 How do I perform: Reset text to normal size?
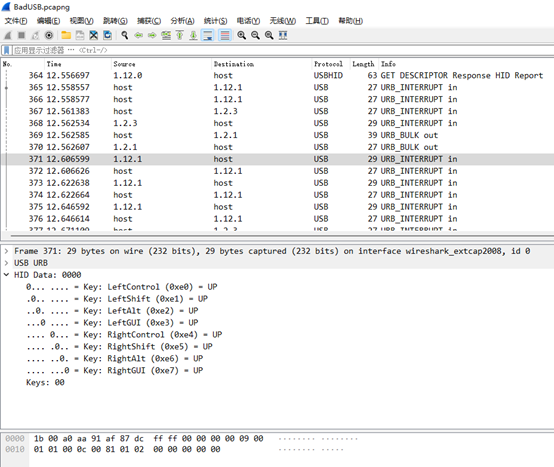[x=269, y=35]
